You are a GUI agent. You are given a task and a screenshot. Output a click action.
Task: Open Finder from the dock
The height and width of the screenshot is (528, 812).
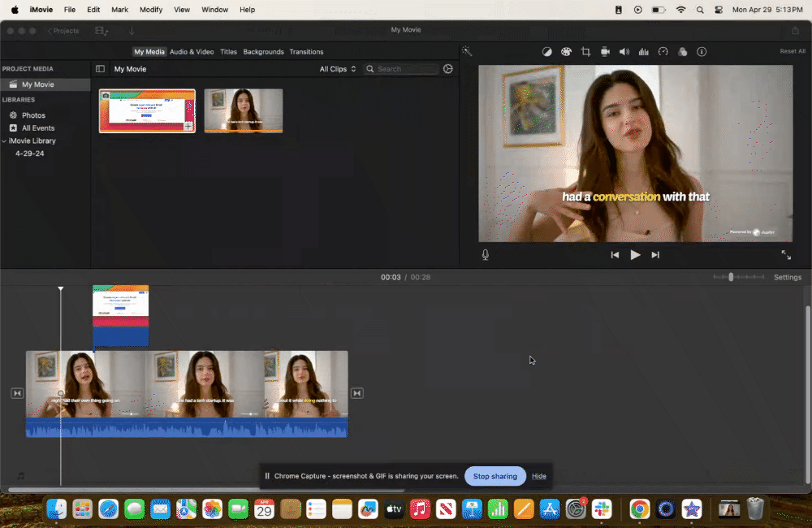[x=57, y=509]
